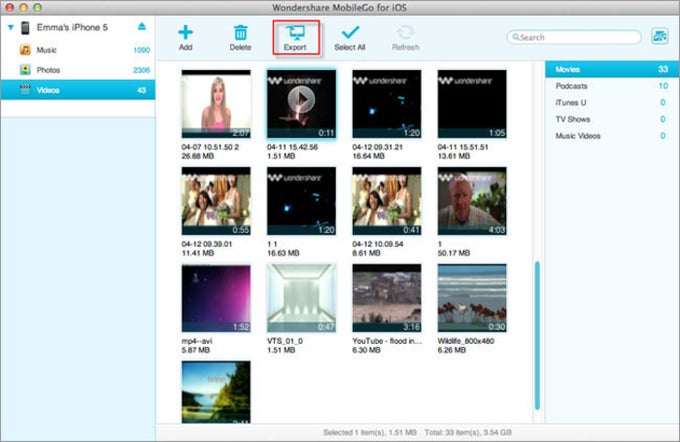Click the Add plus icon
This screenshot has height=442, width=680.
(185, 33)
